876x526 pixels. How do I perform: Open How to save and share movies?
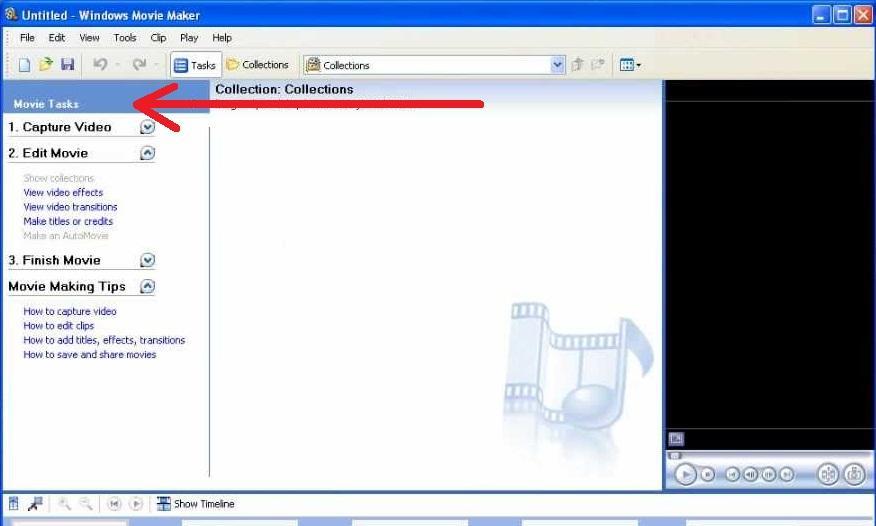click(x=90, y=355)
